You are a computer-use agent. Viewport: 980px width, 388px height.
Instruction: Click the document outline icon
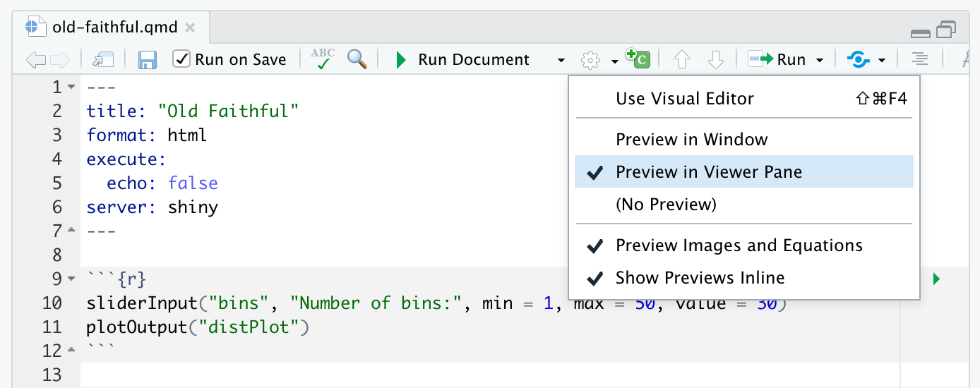tap(919, 60)
